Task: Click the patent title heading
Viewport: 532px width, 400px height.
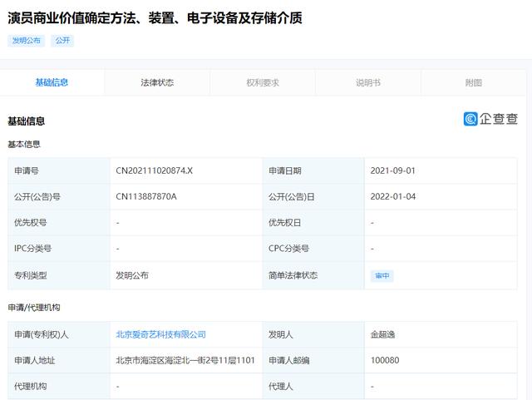Action: pyautogui.click(x=155, y=17)
